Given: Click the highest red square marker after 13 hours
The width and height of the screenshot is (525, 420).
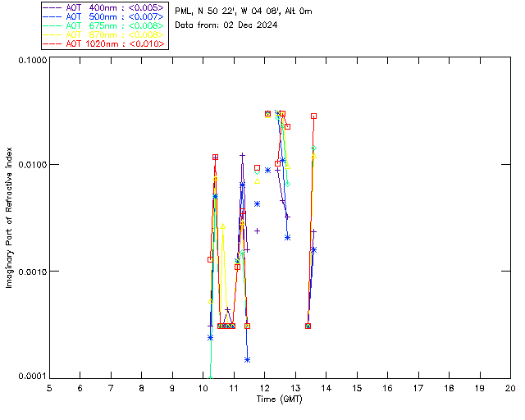Looking at the screenshot, I should (x=313, y=116).
